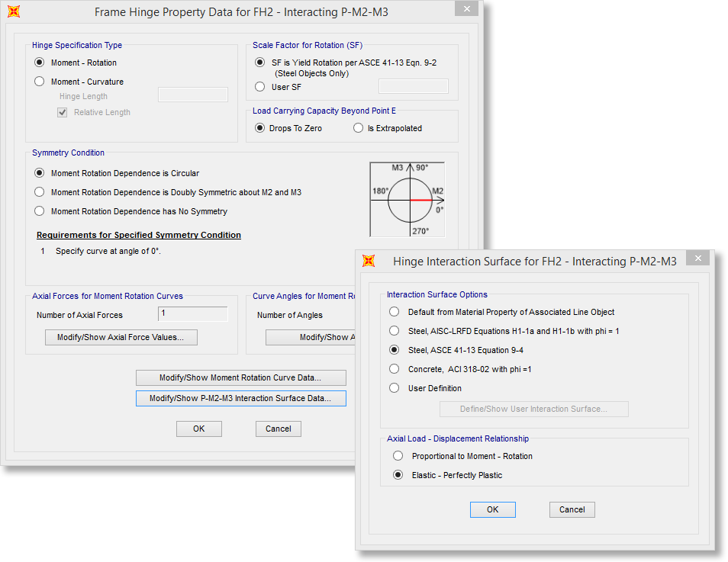Select Is Extrapolated load capacity option
This screenshot has width=728, height=562.
coord(359,128)
